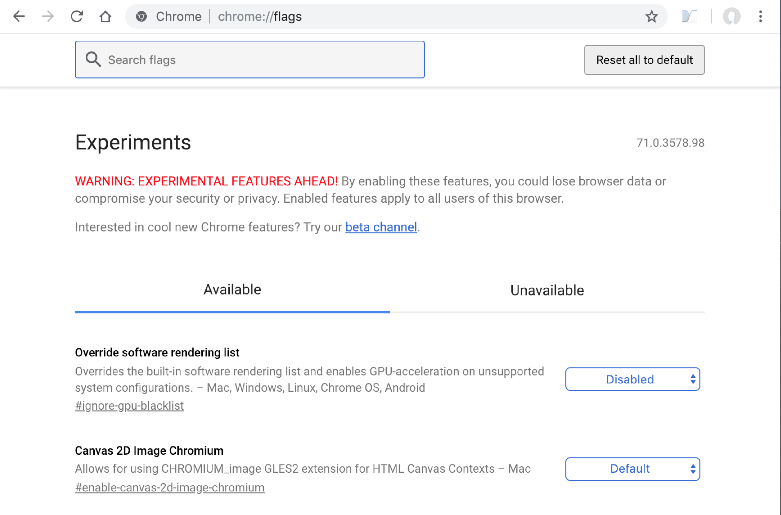Open the user profile avatar

tap(732, 16)
